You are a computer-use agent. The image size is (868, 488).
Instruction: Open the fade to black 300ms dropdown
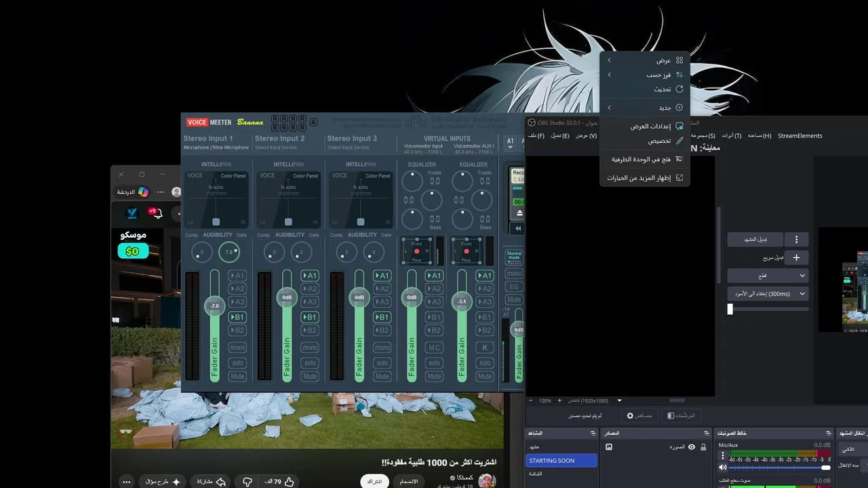pyautogui.click(x=768, y=294)
